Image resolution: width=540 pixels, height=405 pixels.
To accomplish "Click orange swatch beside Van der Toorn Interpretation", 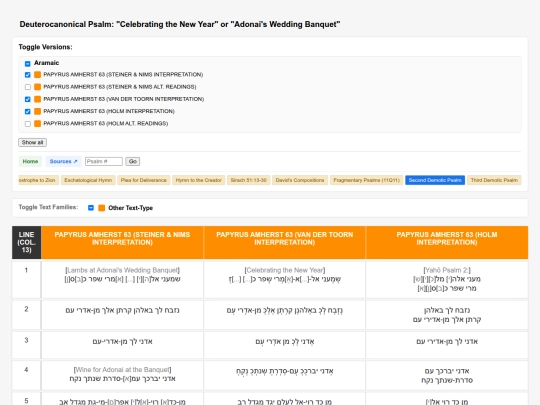I will coord(38,99).
